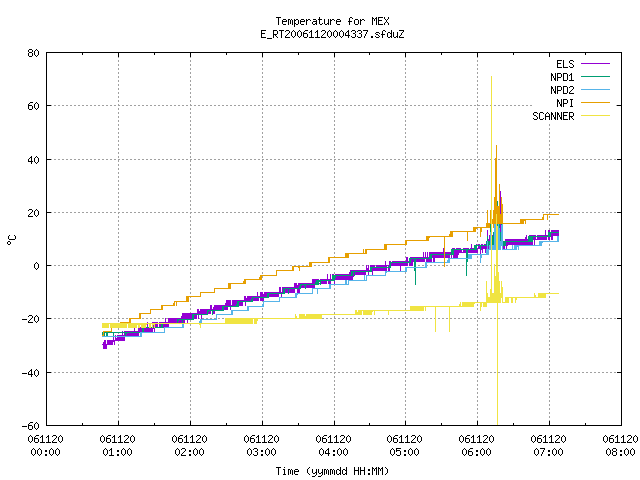640x480 pixels.
Task: Click the y-axis tick label -20
Action: tap(31, 319)
